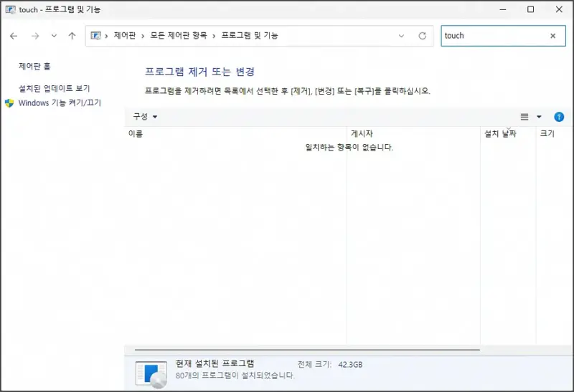Select 제어판 in the breadcrumb
The image size is (574, 392).
(x=124, y=35)
